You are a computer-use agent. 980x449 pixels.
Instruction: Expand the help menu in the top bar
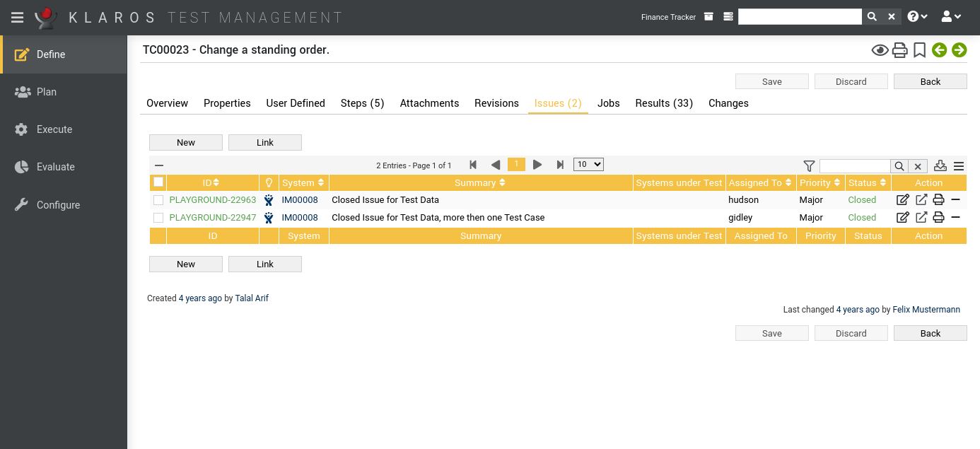coord(917,17)
